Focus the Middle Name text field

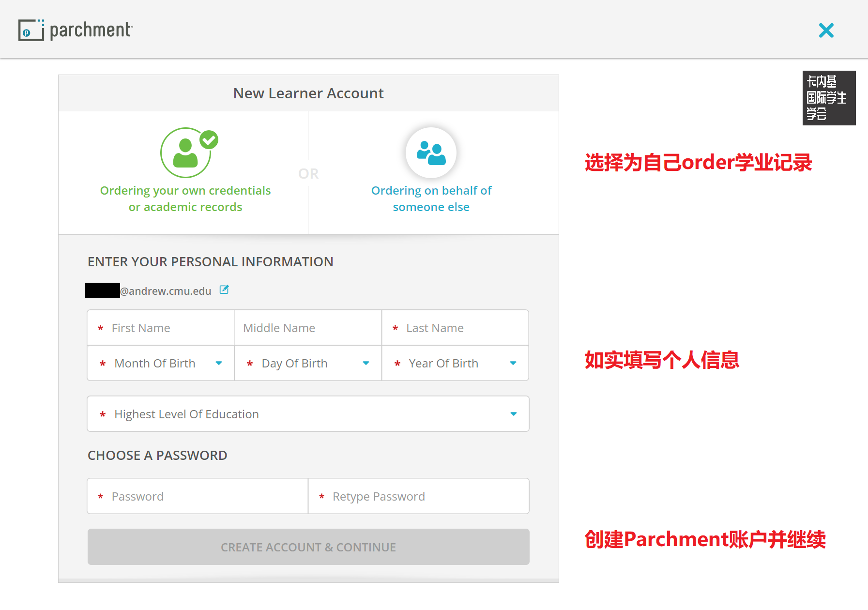tap(308, 328)
